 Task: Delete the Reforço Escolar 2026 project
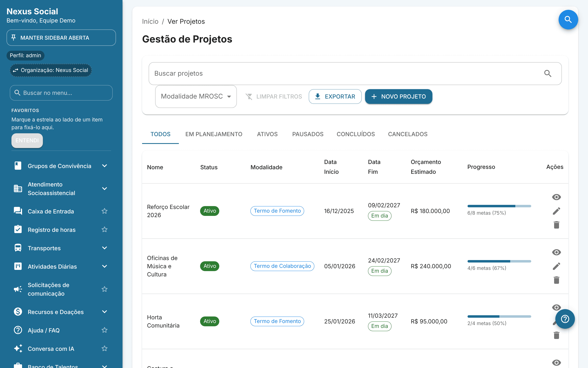point(556,225)
